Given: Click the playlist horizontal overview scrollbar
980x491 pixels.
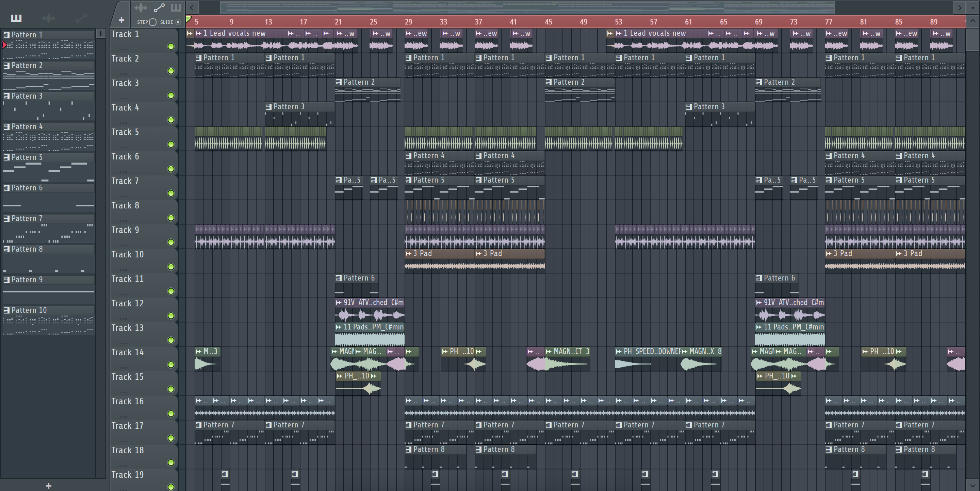Looking at the screenshot, I should [x=527, y=7].
